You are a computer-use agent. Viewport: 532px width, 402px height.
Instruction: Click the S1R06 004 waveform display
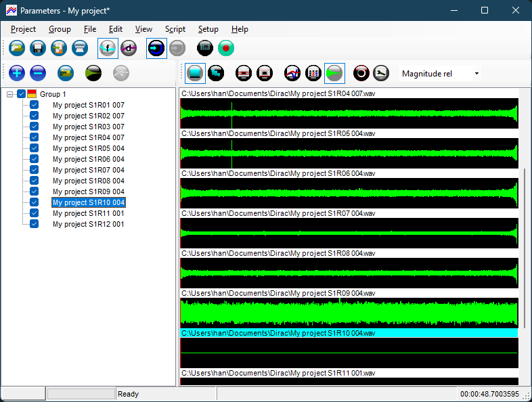point(349,193)
